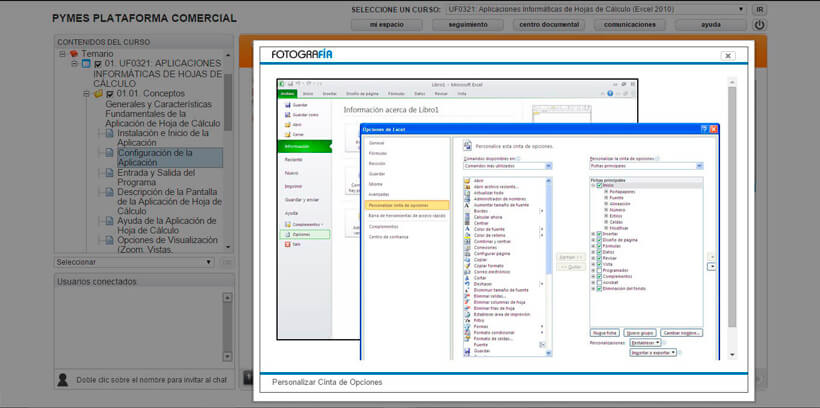Click the chat user silhouette icon
This screenshot has height=408, width=820.
62,380
